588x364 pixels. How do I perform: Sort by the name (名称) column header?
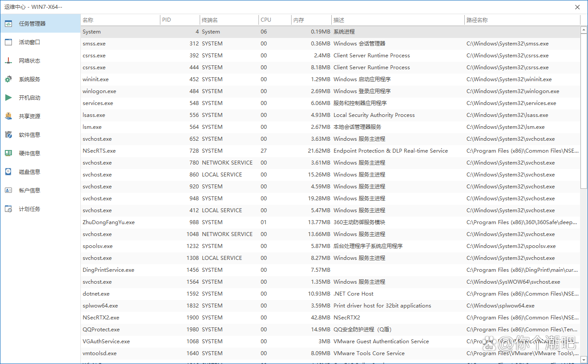coord(120,20)
